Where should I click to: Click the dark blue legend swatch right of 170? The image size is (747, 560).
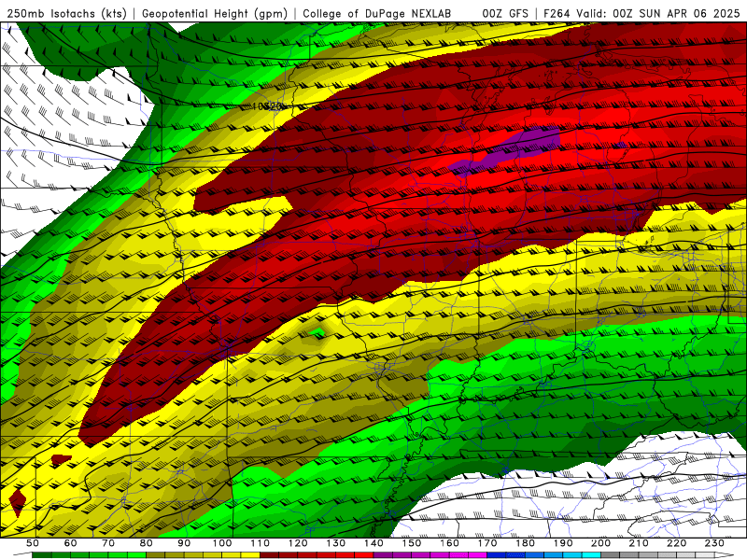(x=497, y=555)
